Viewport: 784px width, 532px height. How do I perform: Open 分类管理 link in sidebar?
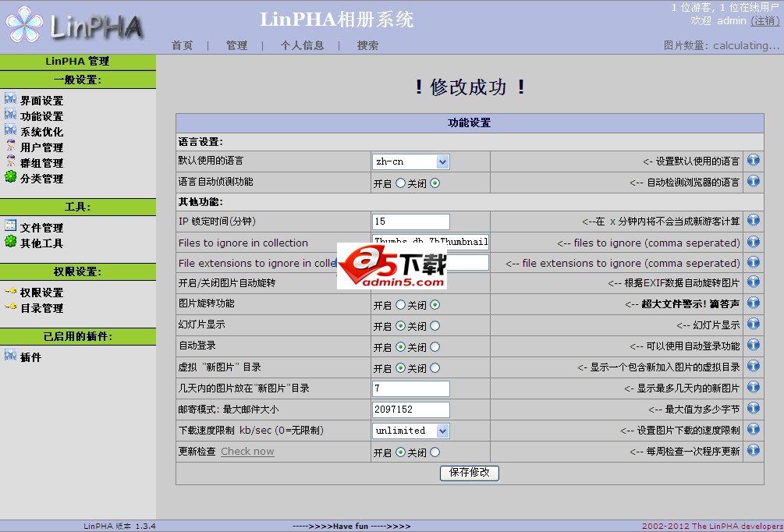[x=41, y=179]
